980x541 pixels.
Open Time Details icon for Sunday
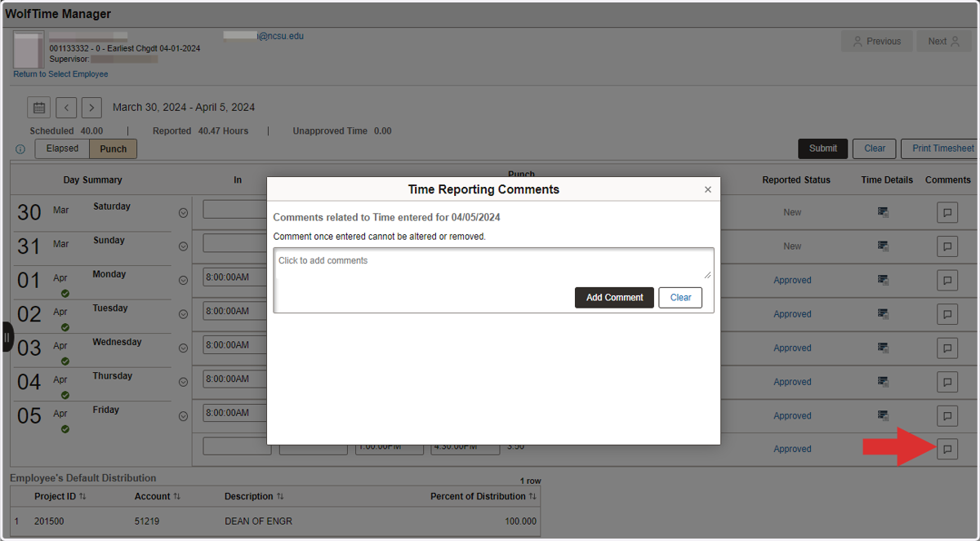click(x=884, y=246)
